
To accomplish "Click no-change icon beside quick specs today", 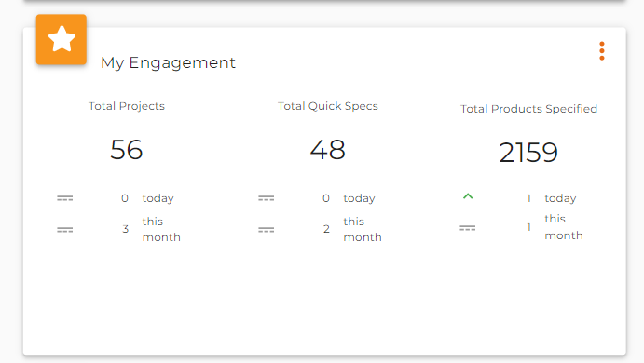I will click(x=267, y=198).
